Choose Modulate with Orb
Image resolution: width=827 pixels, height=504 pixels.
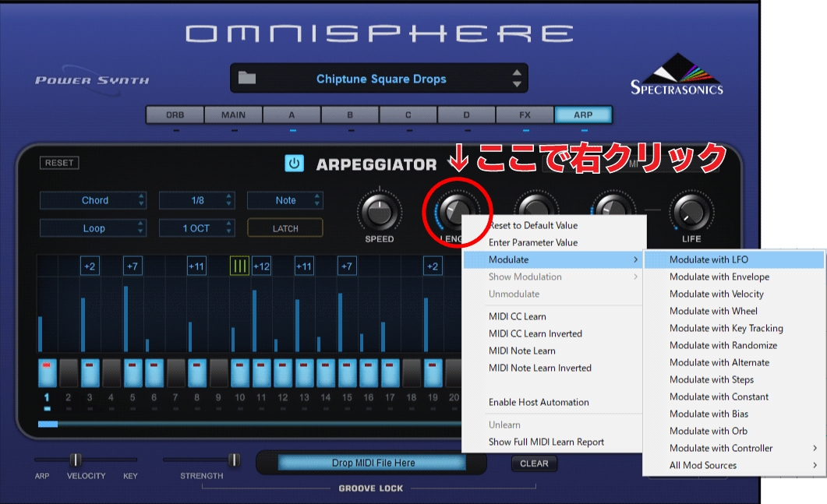pyautogui.click(x=733, y=432)
